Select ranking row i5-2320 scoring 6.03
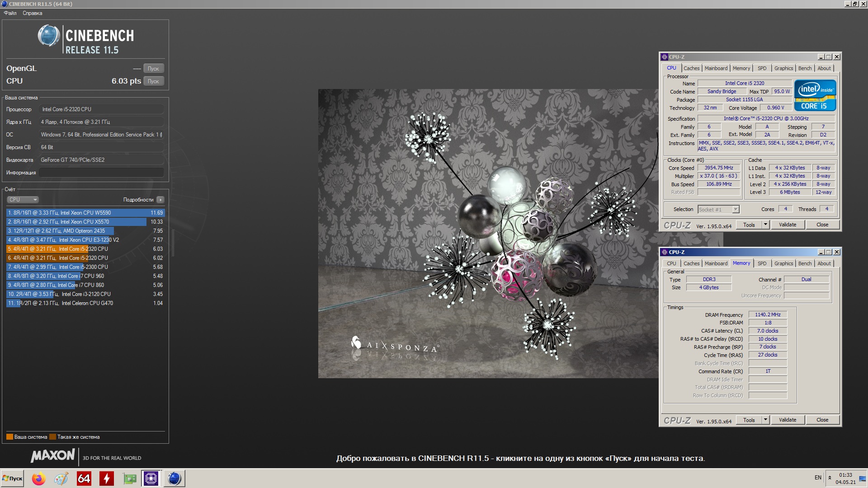The height and width of the screenshot is (488, 868). click(85, 249)
